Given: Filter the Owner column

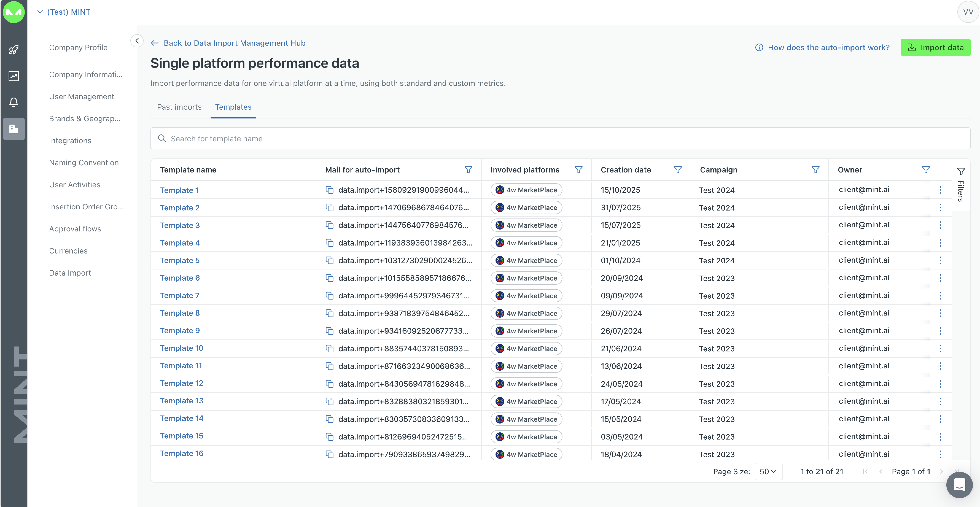Looking at the screenshot, I should pos(926,170).
